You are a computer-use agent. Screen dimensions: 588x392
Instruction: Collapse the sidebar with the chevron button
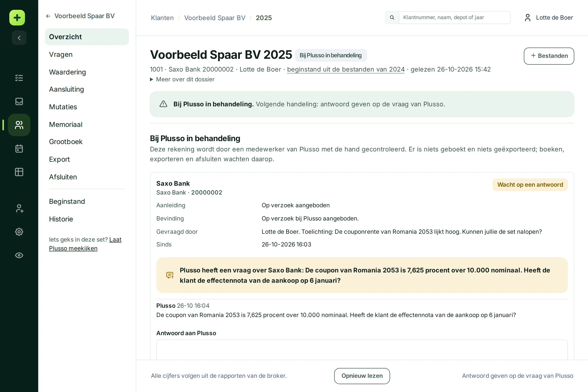point(19,38)
